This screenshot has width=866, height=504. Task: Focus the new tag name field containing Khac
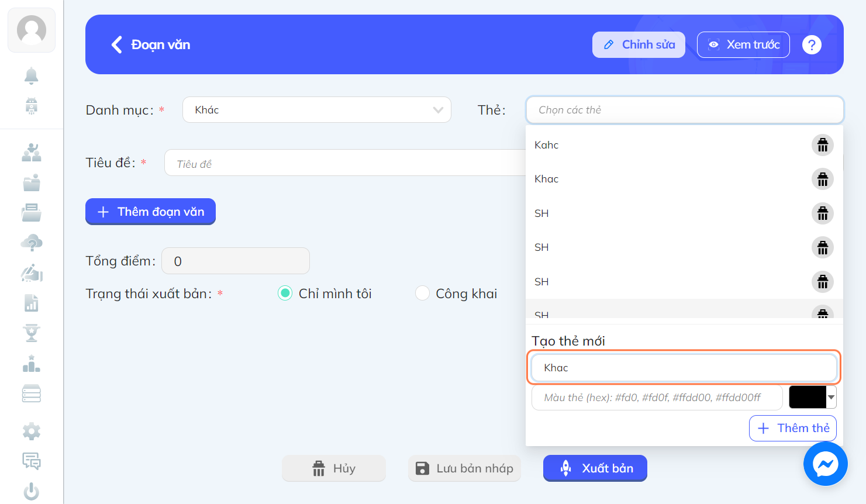[x=684, y=368]
